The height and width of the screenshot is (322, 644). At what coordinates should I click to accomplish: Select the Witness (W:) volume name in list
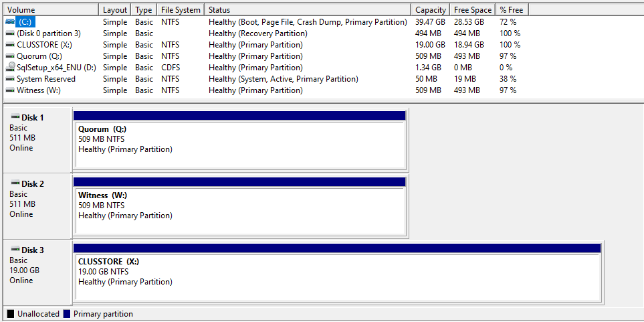tap(39, 90)
